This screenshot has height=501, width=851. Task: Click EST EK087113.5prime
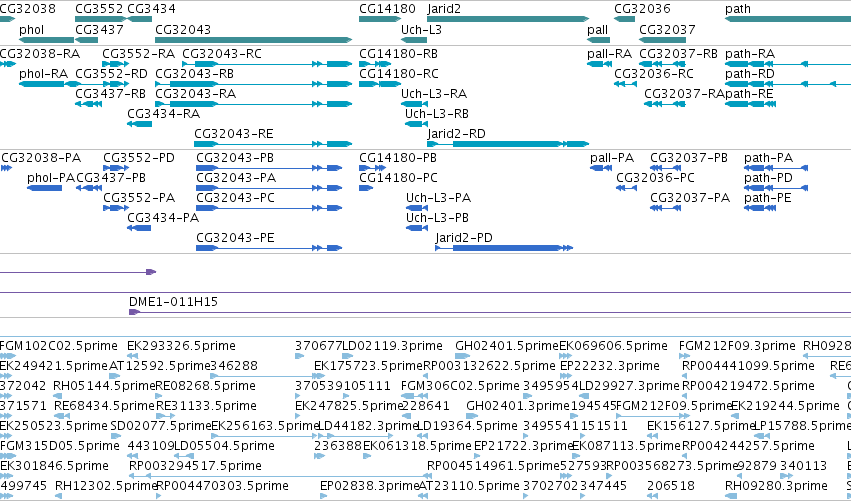point(626,446)
